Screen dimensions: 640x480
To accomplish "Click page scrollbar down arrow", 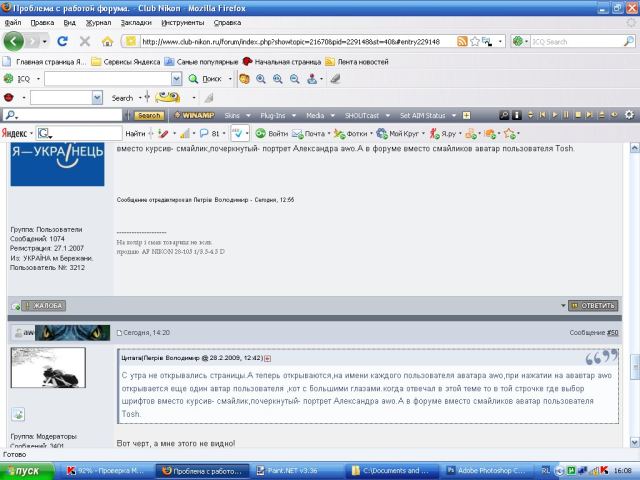I will click(634, 442).
